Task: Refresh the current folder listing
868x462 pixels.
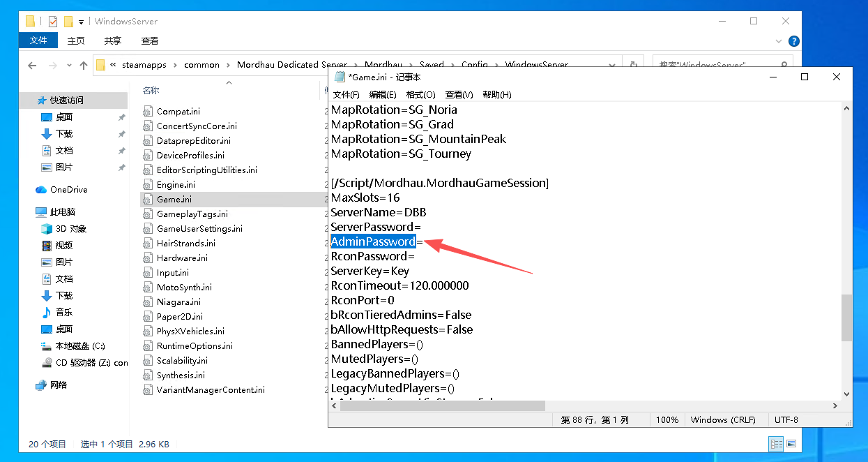Action: (633, 65)
